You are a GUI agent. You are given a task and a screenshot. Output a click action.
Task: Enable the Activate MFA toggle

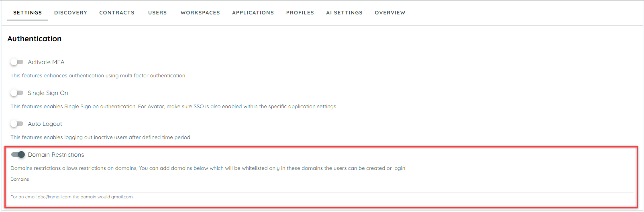pos(17,62)
